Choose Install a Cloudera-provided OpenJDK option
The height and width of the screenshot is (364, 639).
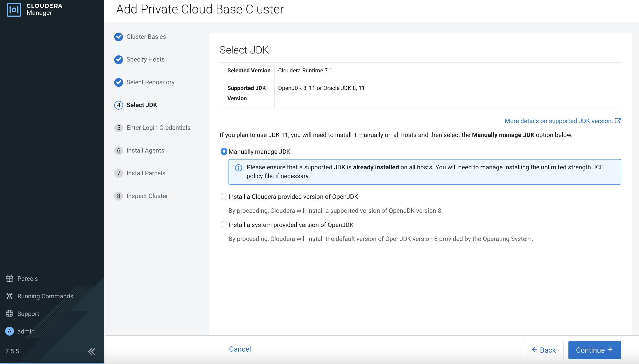click(224, 196)
